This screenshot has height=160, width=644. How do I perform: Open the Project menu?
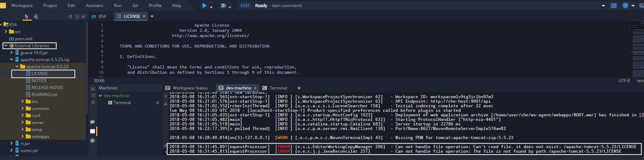click(x=50, y=6)
